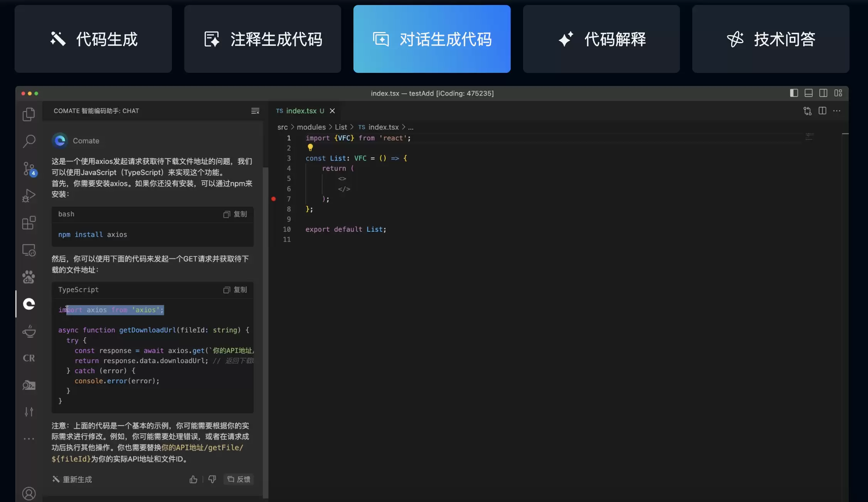Click the window title 'index.tsx — testAdd'
The height and width of the screenshot is (502, 868).
click(432, 93)
